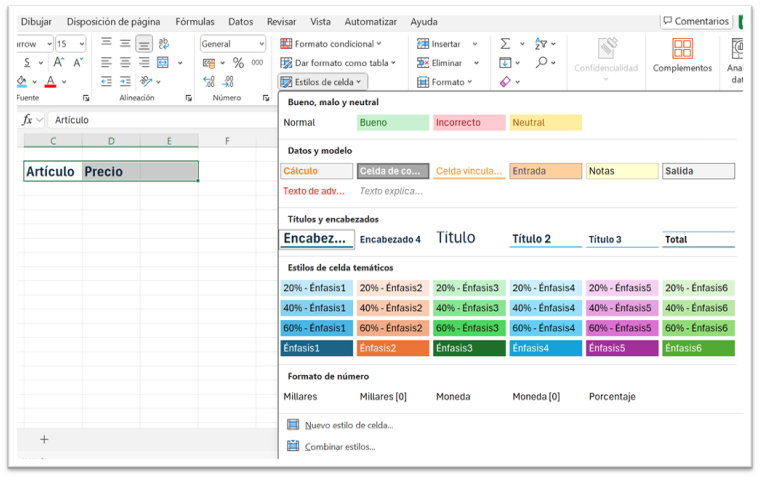Add a new sheet with plus button

coord(44,439)
